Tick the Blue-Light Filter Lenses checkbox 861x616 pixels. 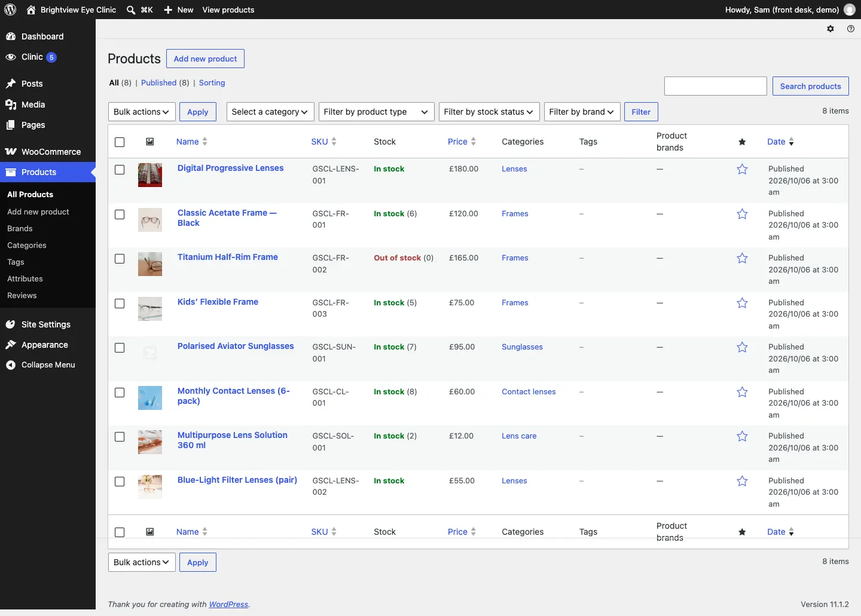[120, 482]
